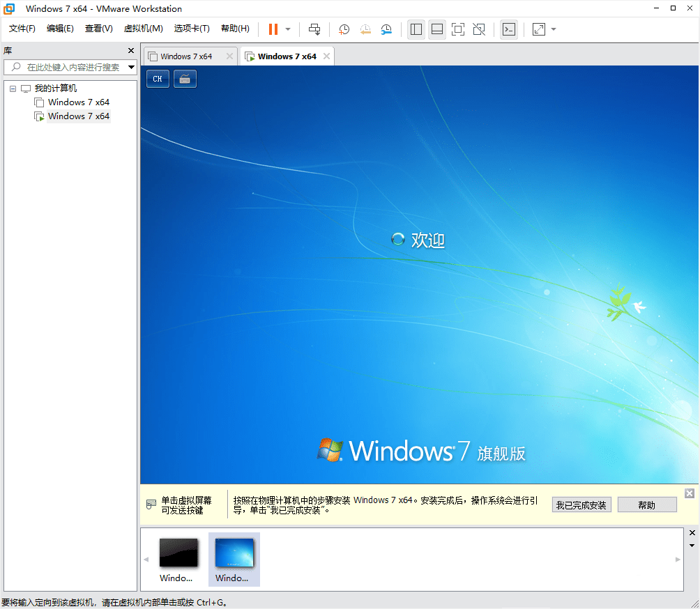Open the 帮助(H) menu

[x=235, y=29]
